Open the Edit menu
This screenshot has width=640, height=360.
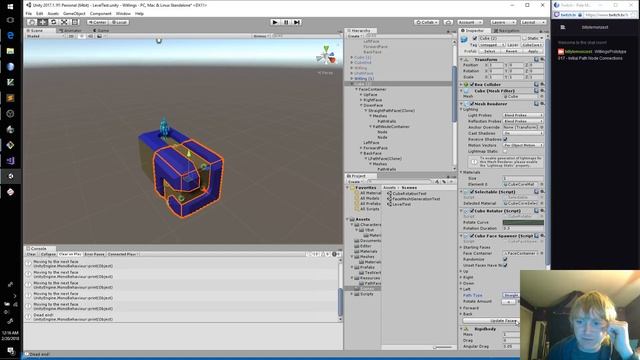(39, 13)
